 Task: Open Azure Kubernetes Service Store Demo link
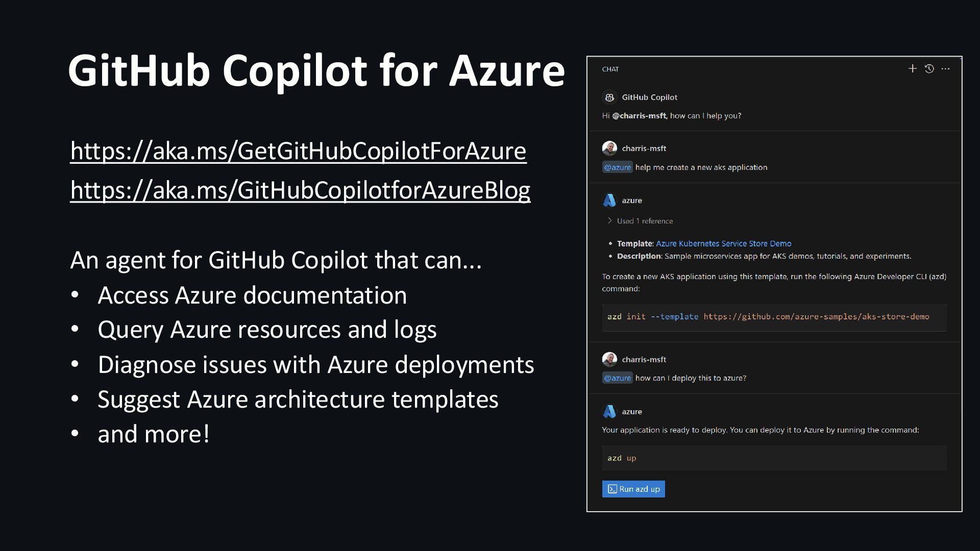click(724, 244)
